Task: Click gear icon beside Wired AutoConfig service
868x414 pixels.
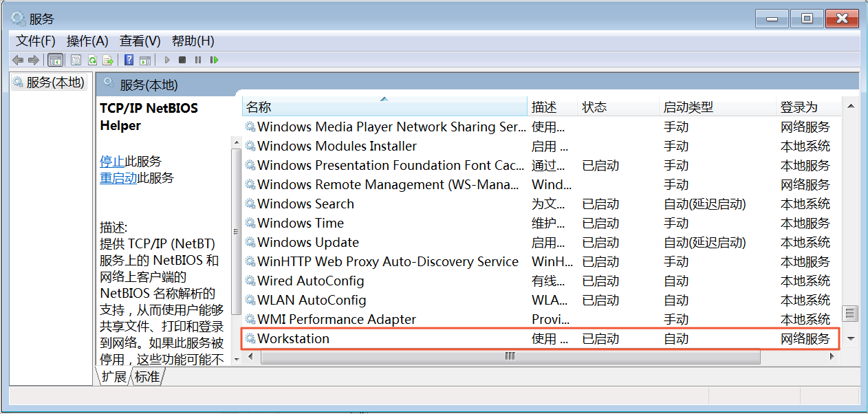Action: (x=250, y=281)
